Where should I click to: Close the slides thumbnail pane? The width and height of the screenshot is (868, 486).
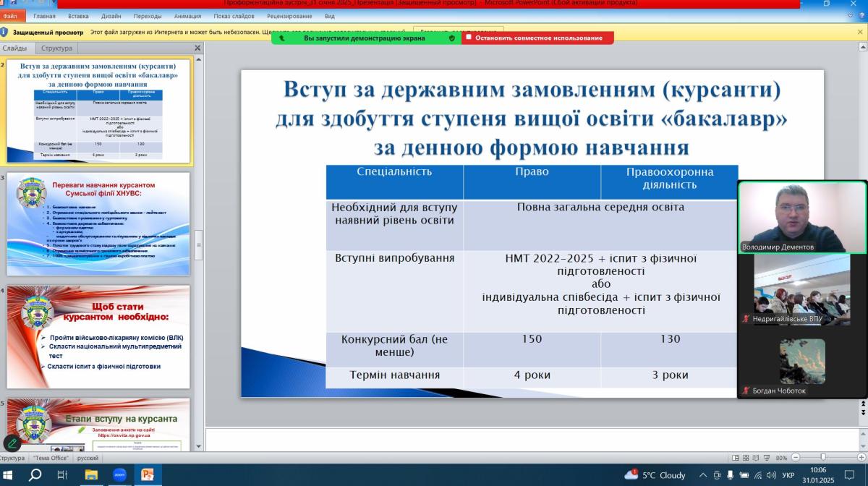coord(197,48)
